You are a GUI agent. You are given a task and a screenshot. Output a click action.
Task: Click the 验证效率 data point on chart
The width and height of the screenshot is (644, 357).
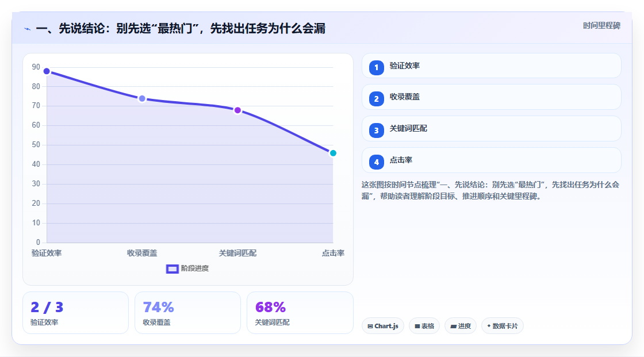pos(47,71)
